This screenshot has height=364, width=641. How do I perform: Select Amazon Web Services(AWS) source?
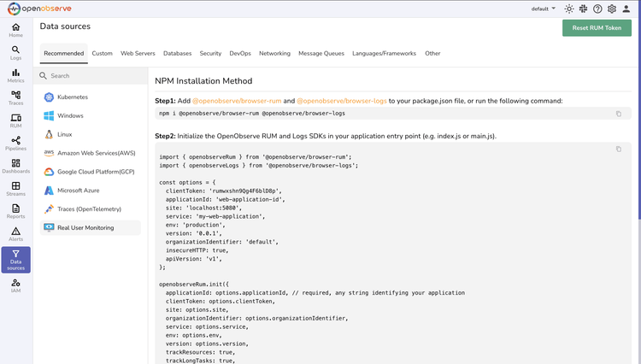[91, 153]
